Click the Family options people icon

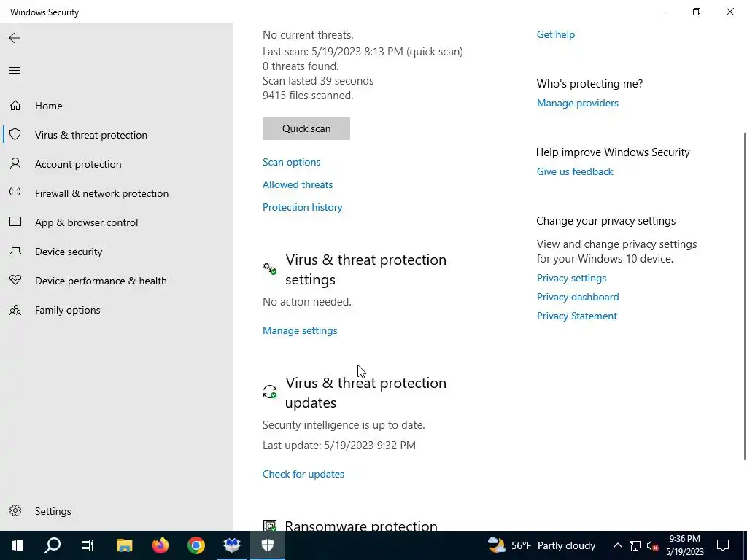15,310
